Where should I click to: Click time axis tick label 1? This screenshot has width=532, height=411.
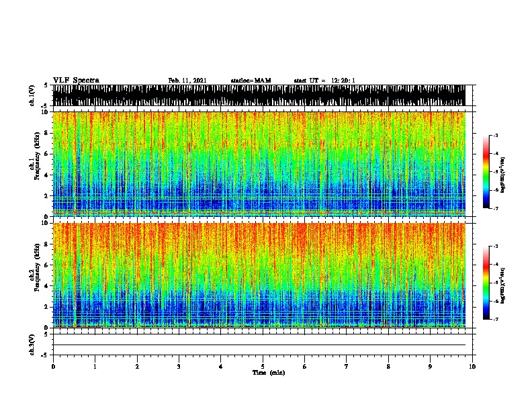(95, 367)
